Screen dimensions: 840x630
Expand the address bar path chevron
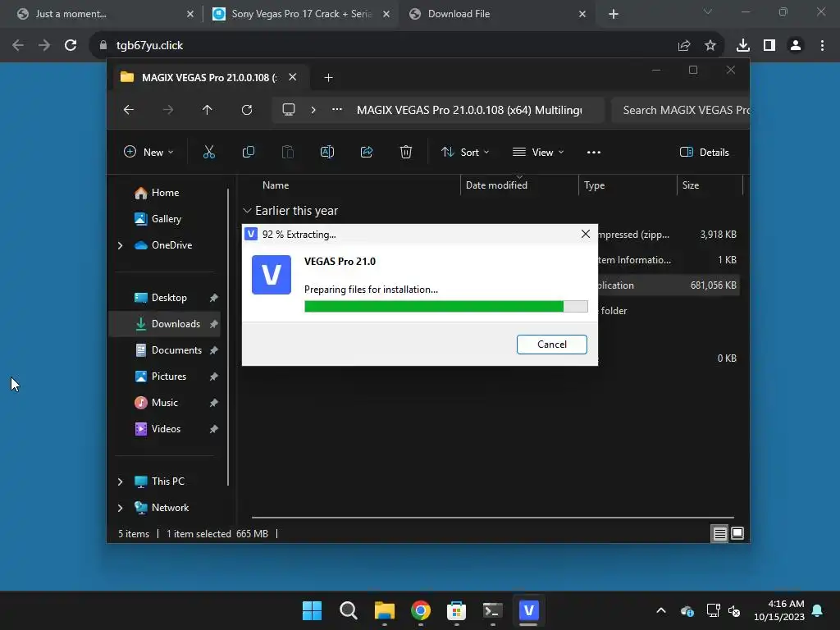coord(313,110)
